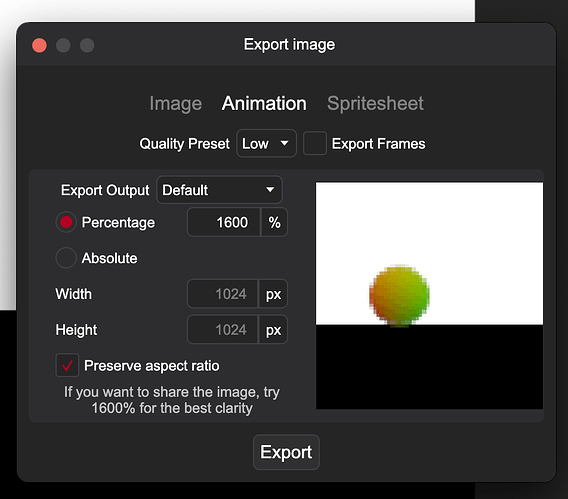The height and width of the screenshot is (499, 568).
Task: Click the Export image title text
Action: [289, 45]
